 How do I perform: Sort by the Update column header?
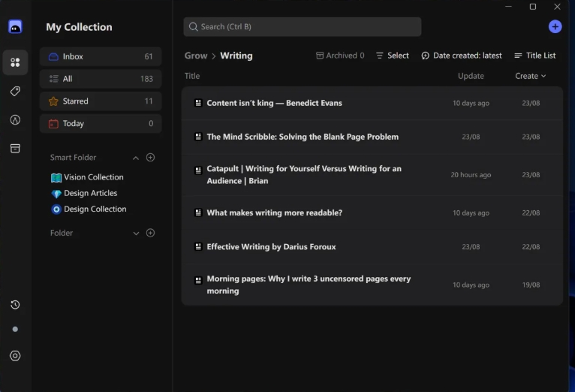click(471, 76)
